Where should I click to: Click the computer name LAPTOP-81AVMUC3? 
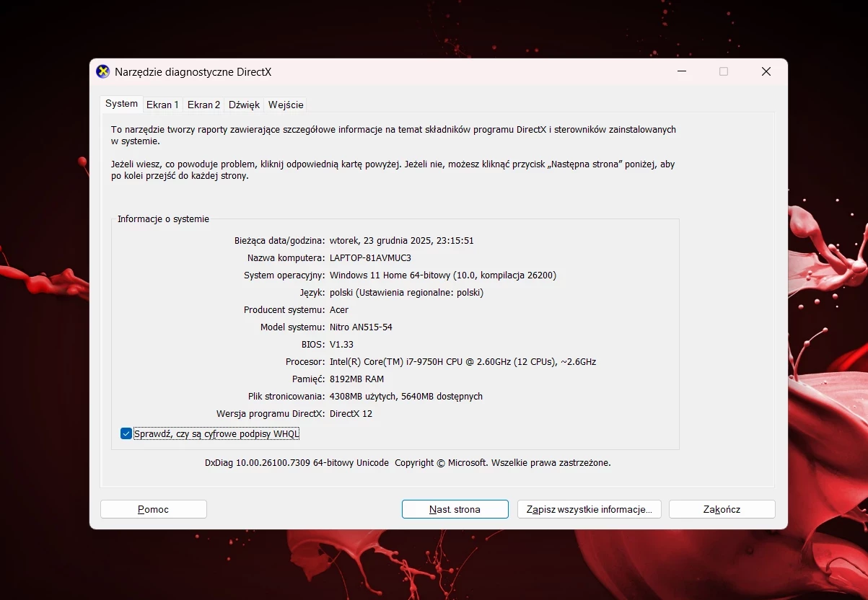[370, 258]
